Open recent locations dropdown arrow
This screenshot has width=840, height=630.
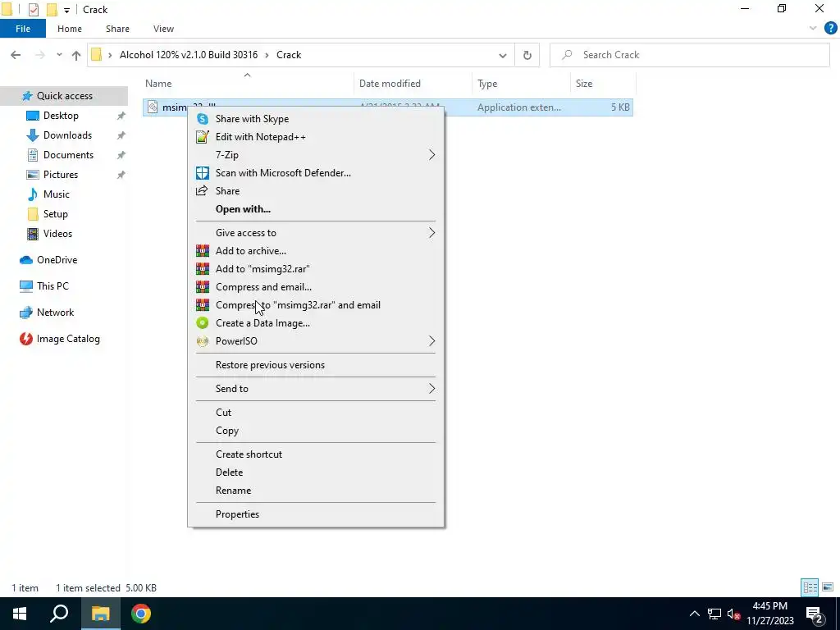pos(59,55)
